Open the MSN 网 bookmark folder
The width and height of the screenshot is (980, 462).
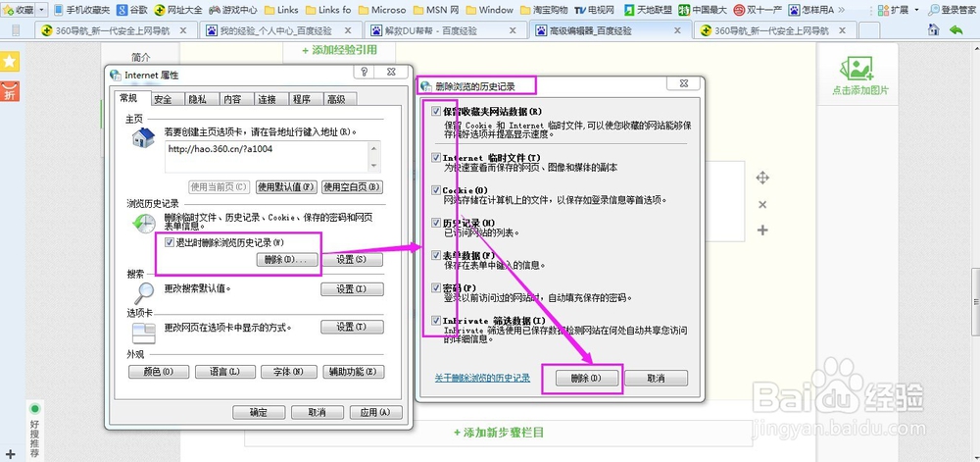[436, 10]
